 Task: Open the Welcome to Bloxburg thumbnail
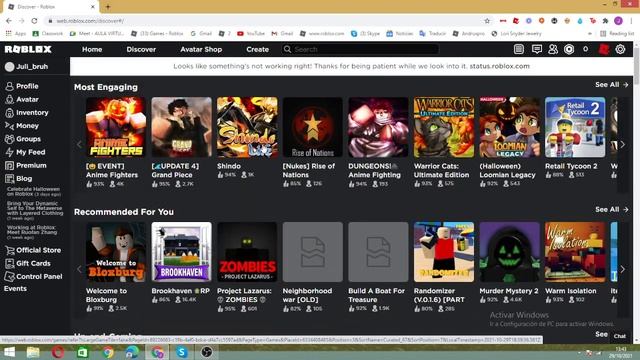[x=116, y=252]
